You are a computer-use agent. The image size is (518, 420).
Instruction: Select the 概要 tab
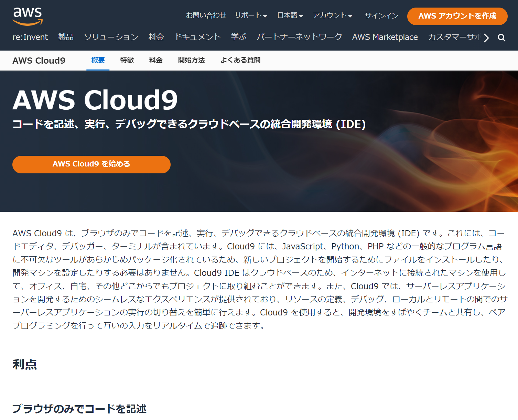98,60
